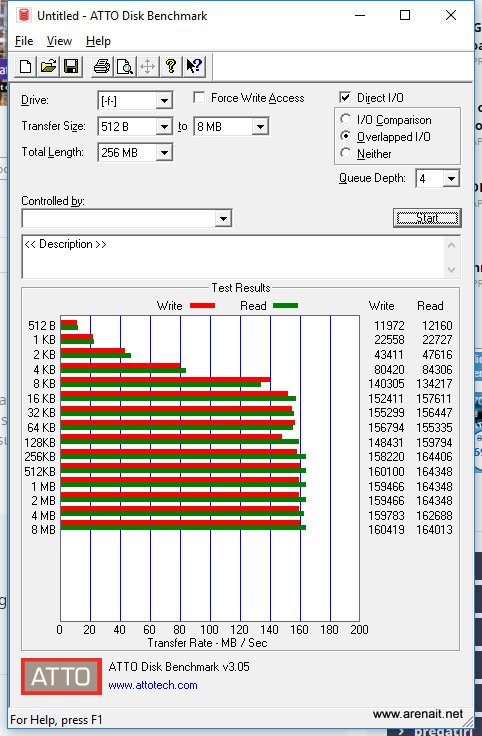Enable Force Write Access checkbox
482x736 pixels.
coord(199,97)
